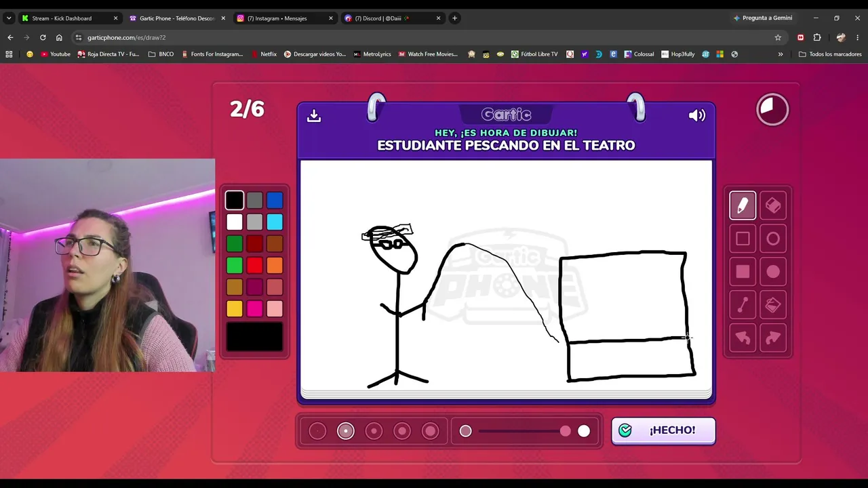Expand the hidden bookmarks overflow chevron
868x488 pixels.
(781, 54)
